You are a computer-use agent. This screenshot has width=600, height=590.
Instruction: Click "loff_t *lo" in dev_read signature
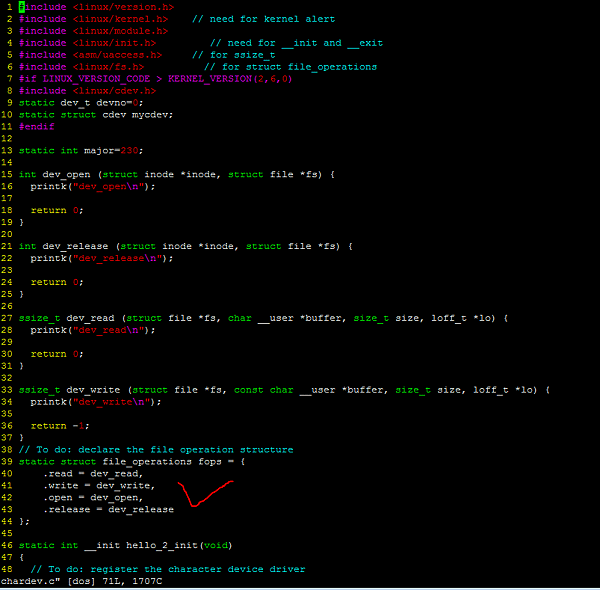click(x=463, y=318)
